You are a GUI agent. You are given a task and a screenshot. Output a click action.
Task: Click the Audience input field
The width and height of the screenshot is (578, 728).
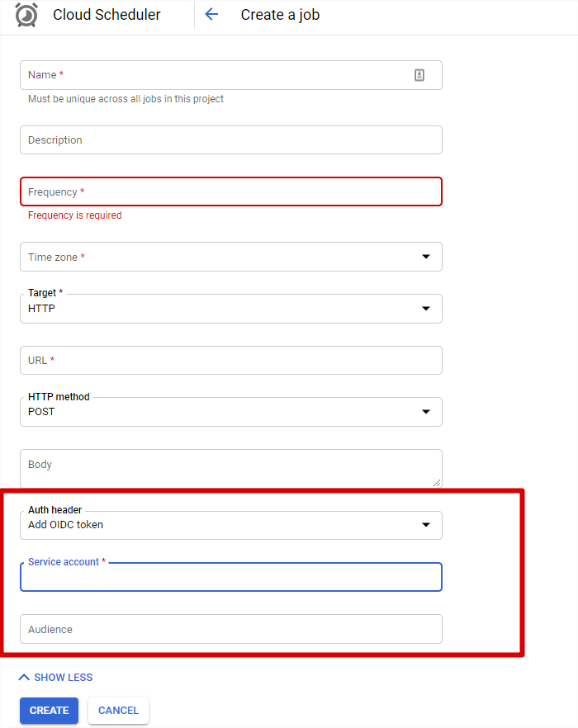[230, 629]
